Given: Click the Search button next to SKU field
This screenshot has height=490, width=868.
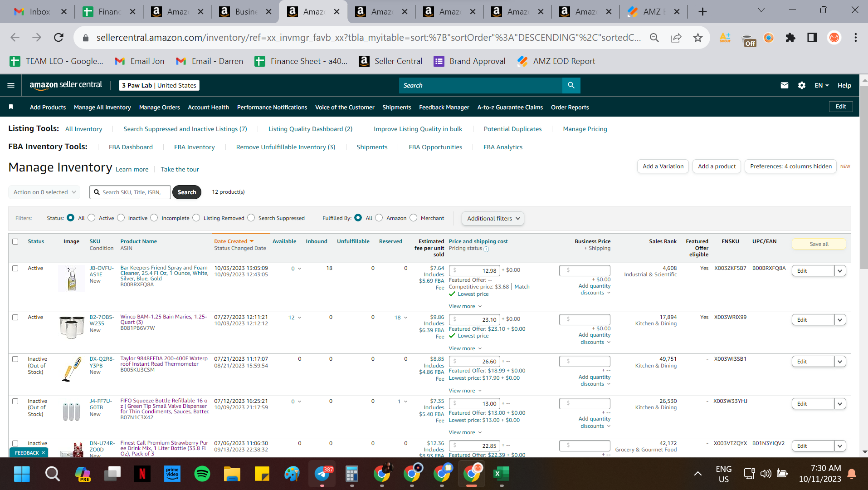Looking at the screenshot, I should point(187,192).
